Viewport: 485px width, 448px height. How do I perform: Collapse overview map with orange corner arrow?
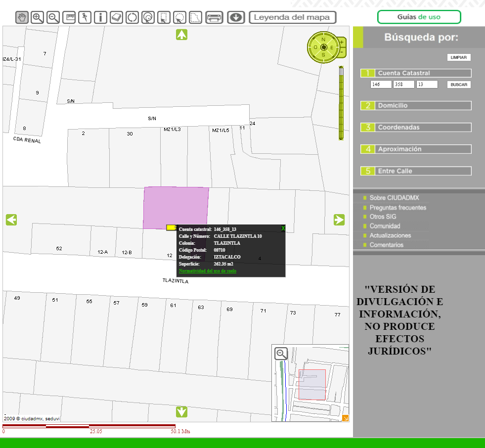pyautogui.click(x=345, y=418)
